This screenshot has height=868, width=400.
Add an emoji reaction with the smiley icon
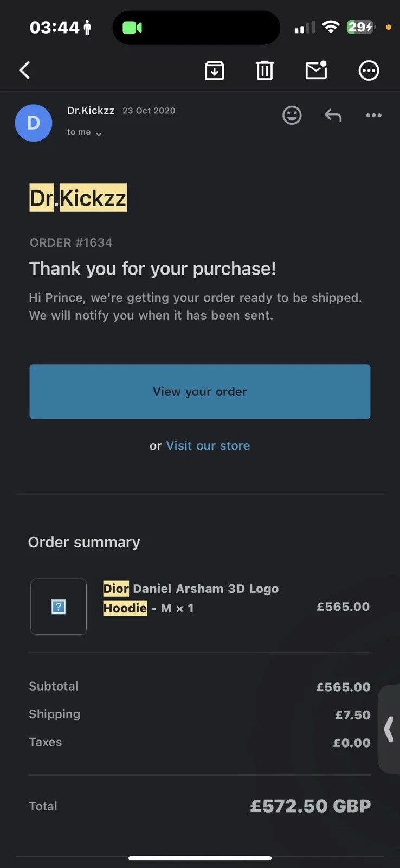tap(292, 115)
